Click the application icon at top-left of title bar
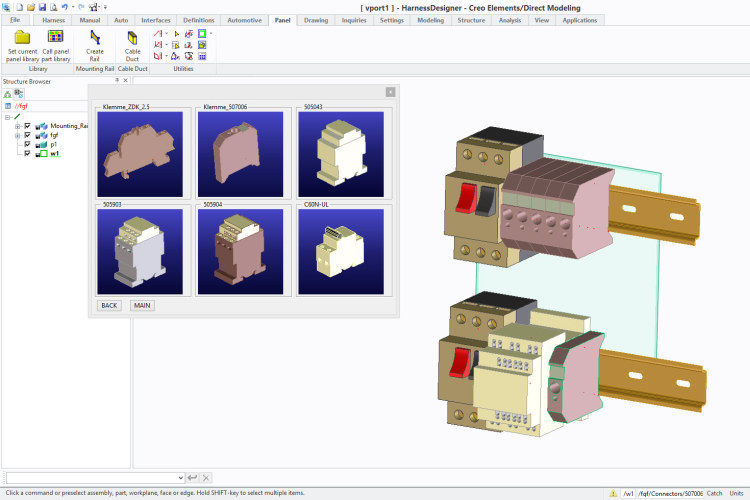This screenshot has height=500, width=750. click(6, 7)
